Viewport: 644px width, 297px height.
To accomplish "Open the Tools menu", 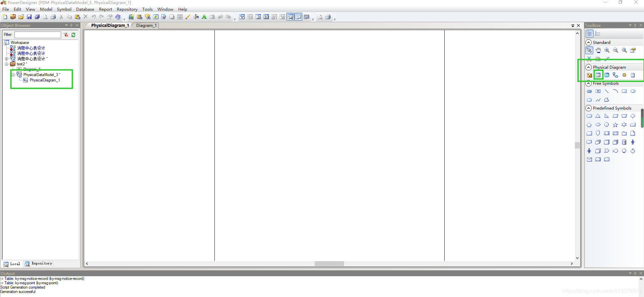I will pos(147,9).
